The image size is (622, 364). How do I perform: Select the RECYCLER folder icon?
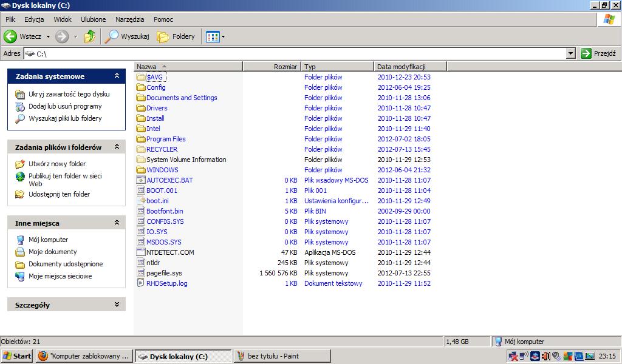pos(141,149)
